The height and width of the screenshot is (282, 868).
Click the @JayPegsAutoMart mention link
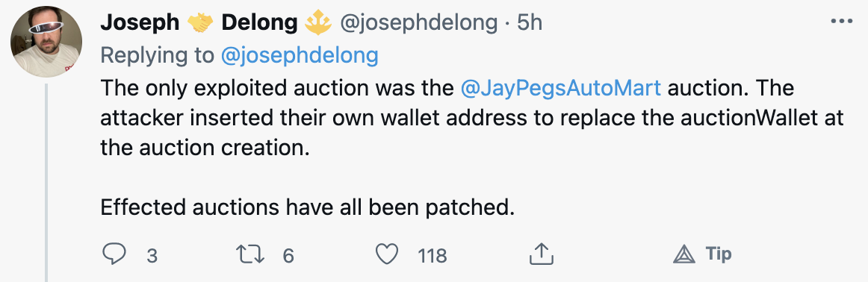click(561, 88)
